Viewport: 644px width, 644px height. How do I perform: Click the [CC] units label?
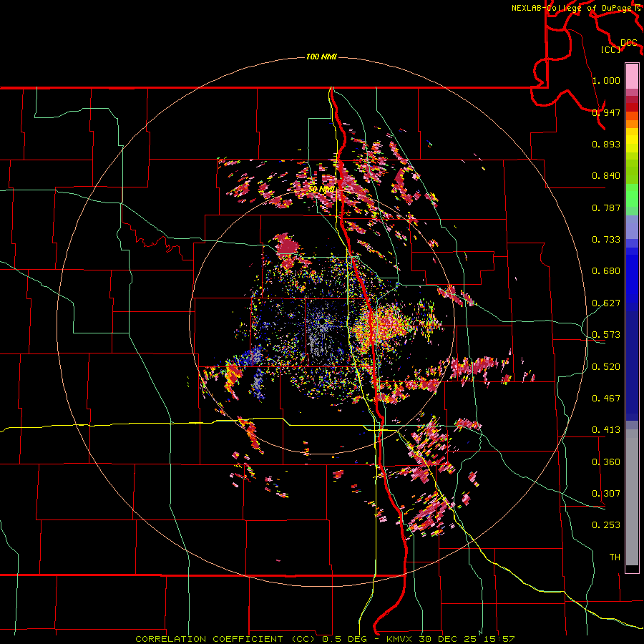(x=610, y=49)
